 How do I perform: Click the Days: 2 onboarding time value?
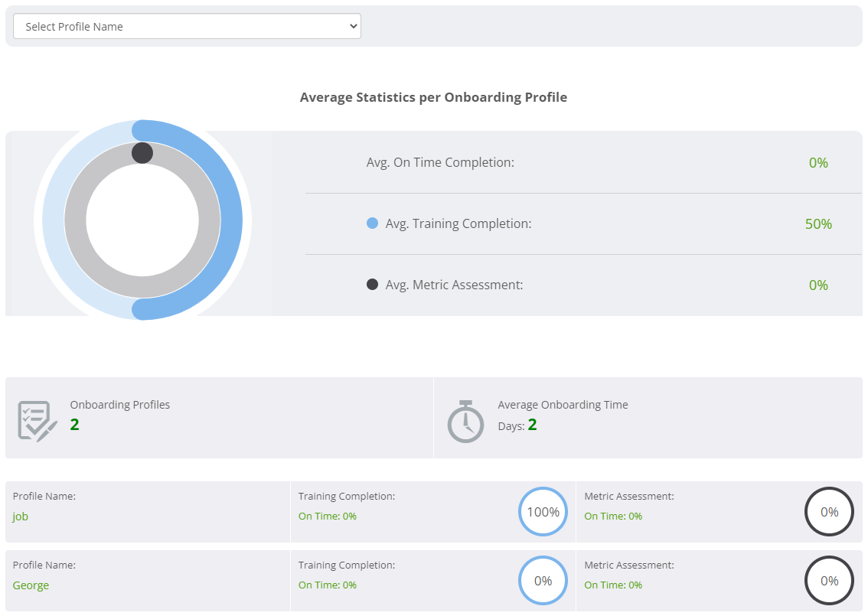(517, 425)
